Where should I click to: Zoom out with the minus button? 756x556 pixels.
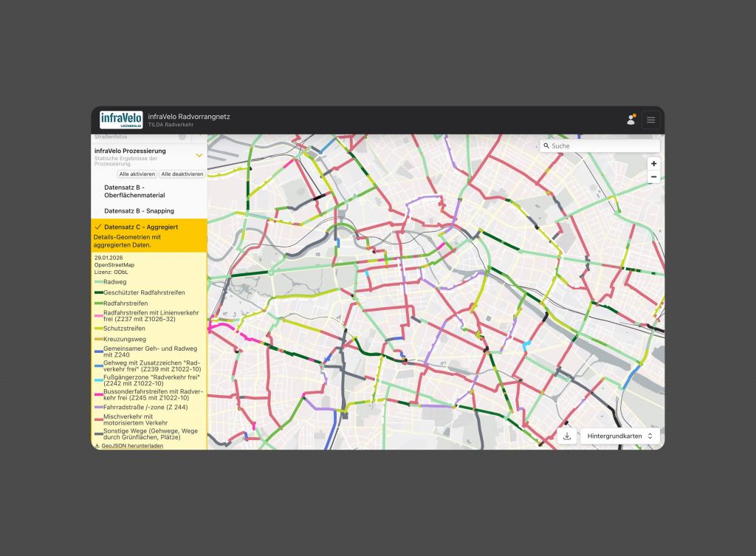click(x=654, y=177)
